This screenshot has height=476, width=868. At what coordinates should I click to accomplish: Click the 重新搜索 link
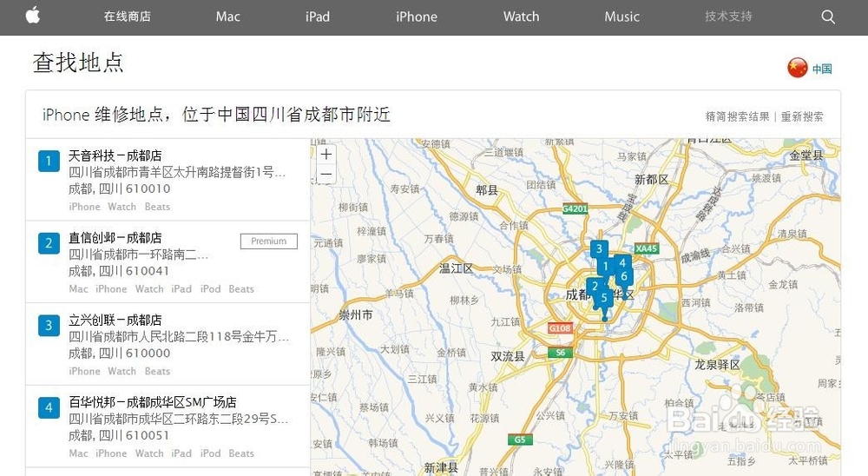click(x=802, y=116)
